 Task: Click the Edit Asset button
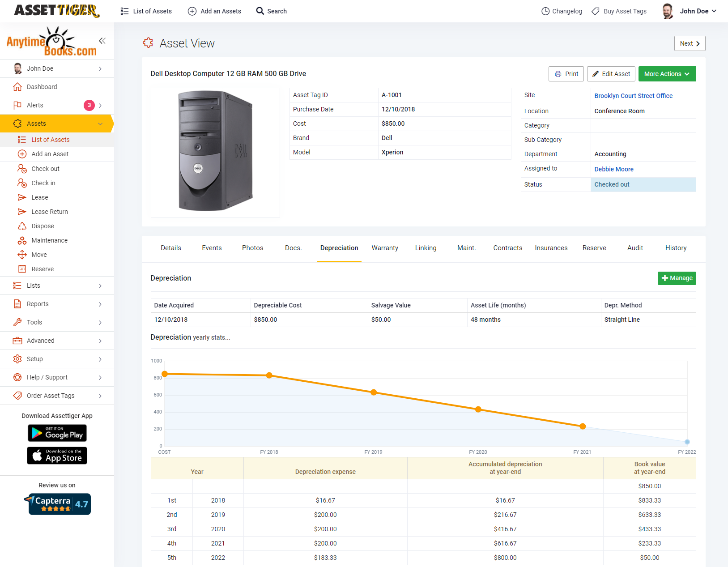[611, 73]
